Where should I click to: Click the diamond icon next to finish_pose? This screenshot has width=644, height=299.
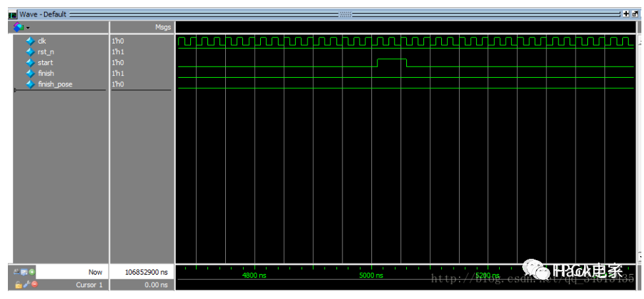(30, 84)
